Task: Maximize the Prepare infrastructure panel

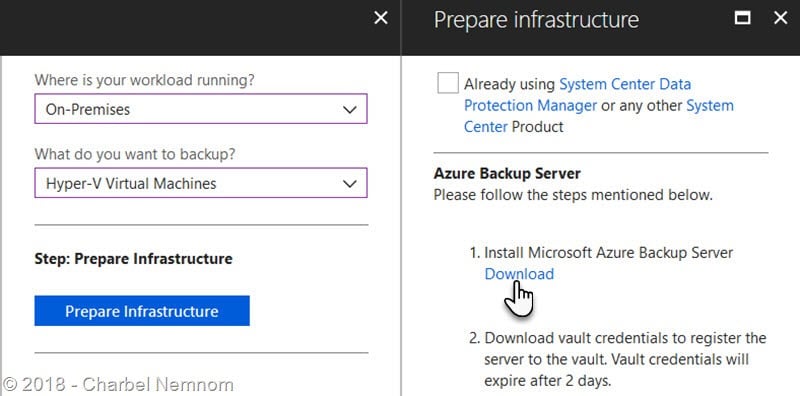Action: 742,18
